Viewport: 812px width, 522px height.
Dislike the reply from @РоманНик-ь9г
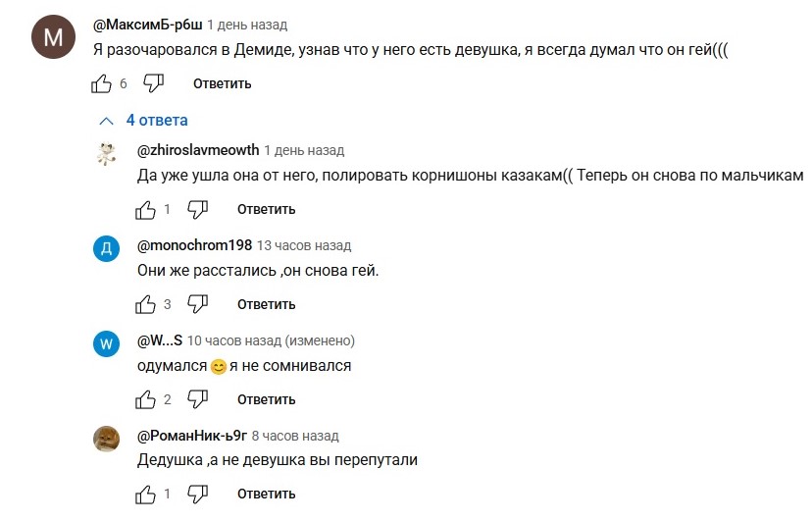(x=197, y=494)
